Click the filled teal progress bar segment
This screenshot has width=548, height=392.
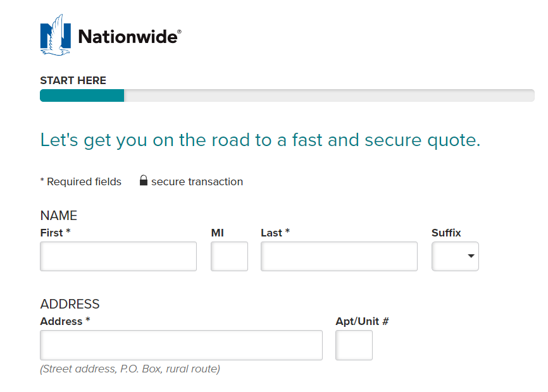point(82,95)
